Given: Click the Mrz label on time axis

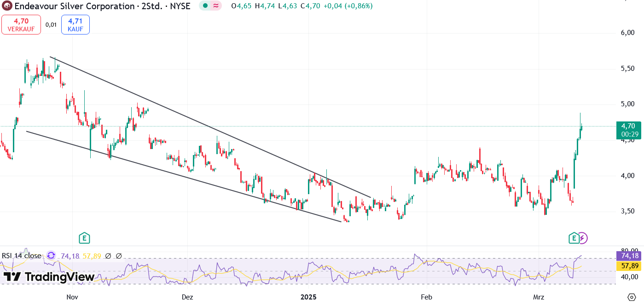Looking at the screenshot, I should coord(539,297).
